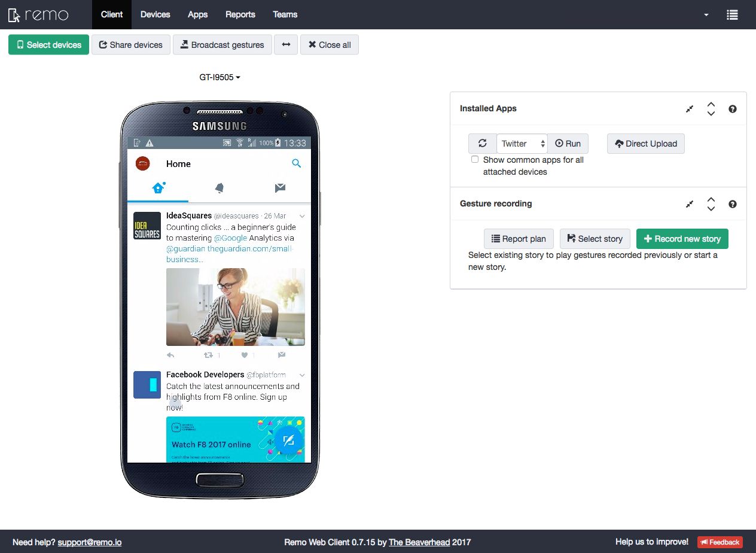Open the help icon on the Installed Apps panel

(732, 108)
